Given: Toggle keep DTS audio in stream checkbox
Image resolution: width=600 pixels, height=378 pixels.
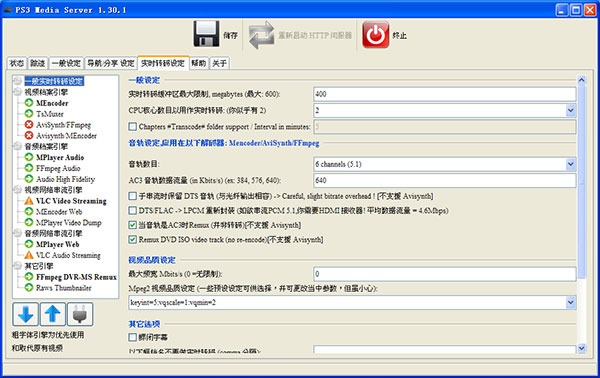Looking at the screenshot, I should tap(132, 196).
